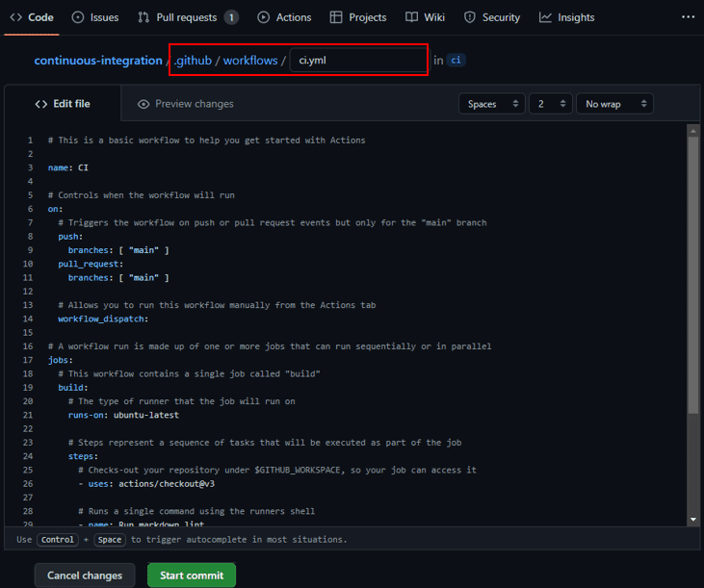The image size is (704, 588).
Task: Click the Security shield icon
Action: 470,17
